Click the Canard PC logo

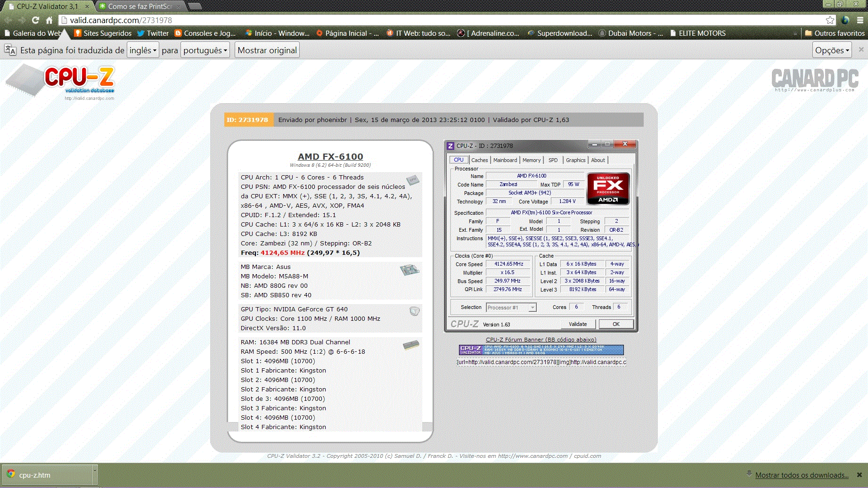[x=815, y=80]
